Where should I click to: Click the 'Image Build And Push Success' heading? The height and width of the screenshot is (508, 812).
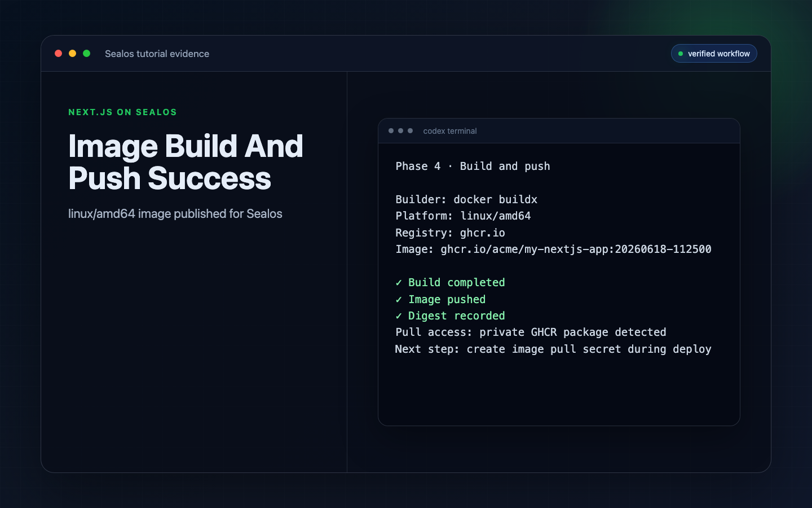click(186, 162)
